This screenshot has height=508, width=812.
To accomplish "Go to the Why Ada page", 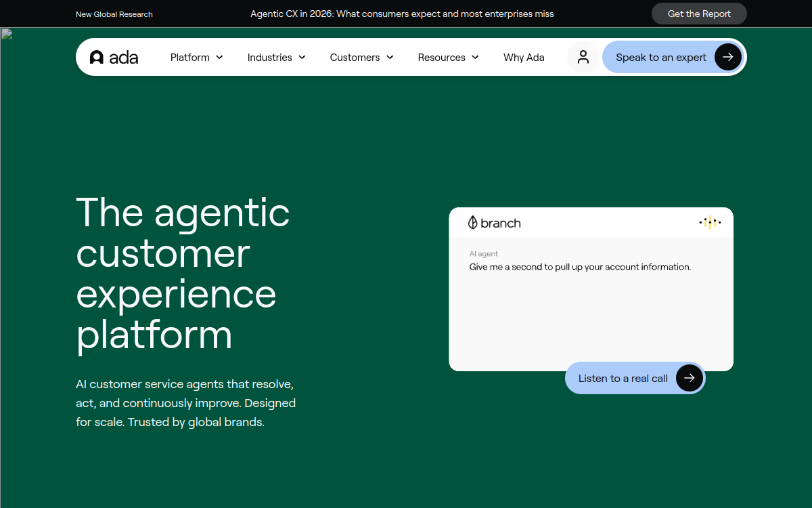I will 524,58.
